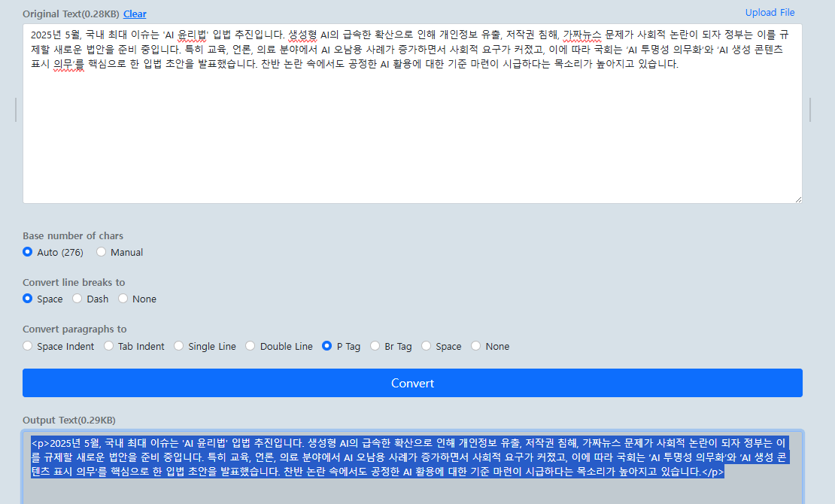This screenshot has height=504, width=835.
Task: Choose Dash for line break conversion
Action: tap(76, 299)
